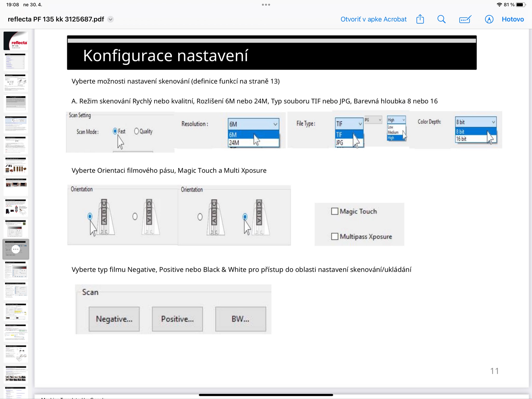This screenshot has height=399, width=532.
Task: Tap the share icon in the toolbar
Action: pos(420,19)
